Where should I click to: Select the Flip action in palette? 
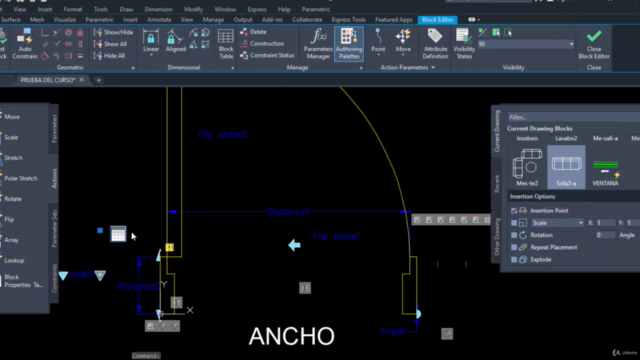click(x=9, y=219)
